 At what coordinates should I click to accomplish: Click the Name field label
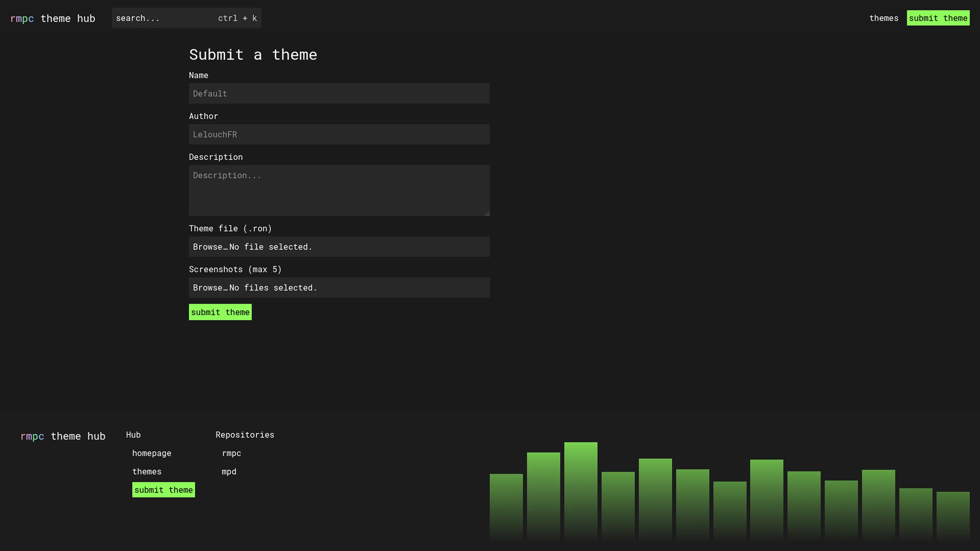tap(199, 75)
